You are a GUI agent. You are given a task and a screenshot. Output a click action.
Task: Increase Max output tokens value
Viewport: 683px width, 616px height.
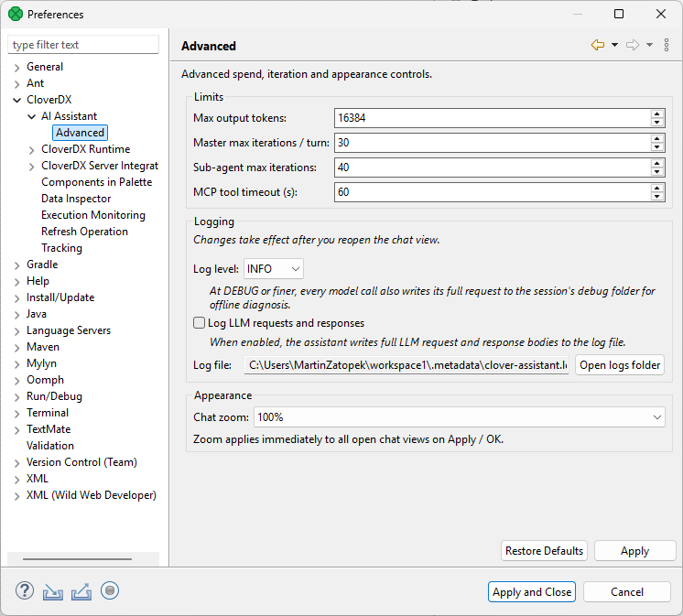[x=656, y=114]
